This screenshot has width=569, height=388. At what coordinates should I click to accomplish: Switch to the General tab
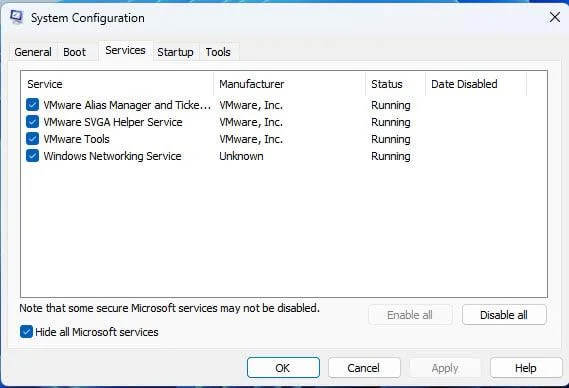tap(33, 52)
